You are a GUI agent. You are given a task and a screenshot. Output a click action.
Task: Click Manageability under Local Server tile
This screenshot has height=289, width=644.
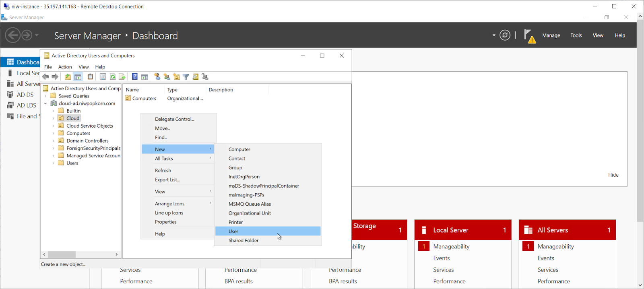pyautogui.click(x=451, y=246)
